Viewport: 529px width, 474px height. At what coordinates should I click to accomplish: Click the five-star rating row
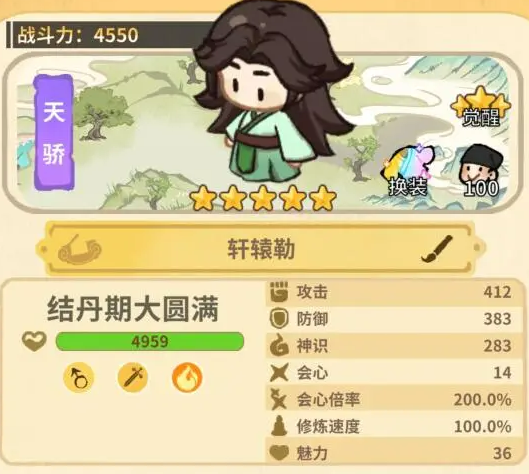click(x=263, y=198)
